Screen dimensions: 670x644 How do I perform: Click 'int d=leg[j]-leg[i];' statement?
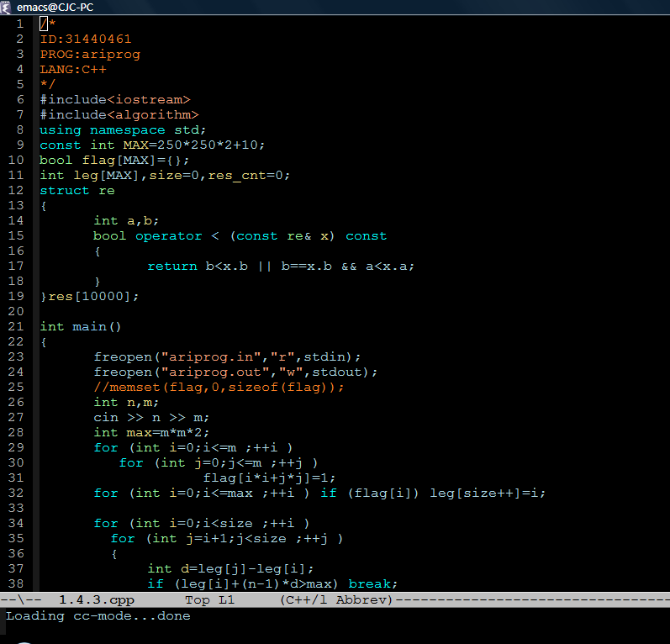click(230, 569)
